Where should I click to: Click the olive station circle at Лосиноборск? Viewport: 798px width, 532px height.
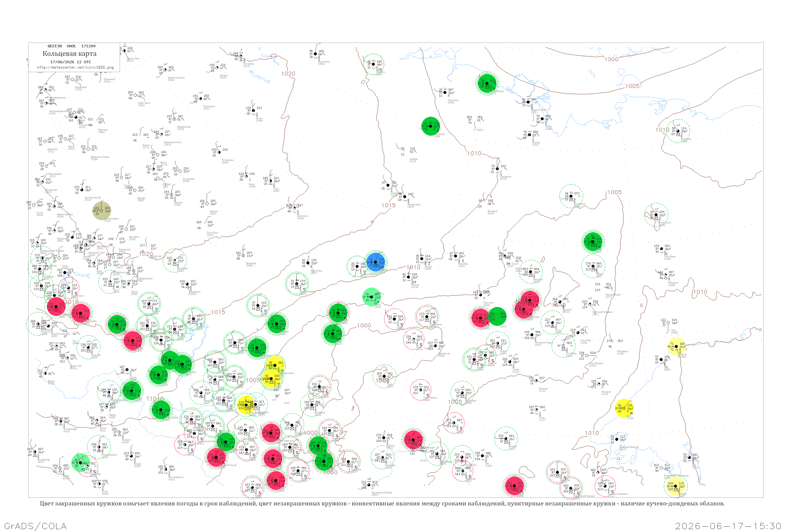(101, 211)
